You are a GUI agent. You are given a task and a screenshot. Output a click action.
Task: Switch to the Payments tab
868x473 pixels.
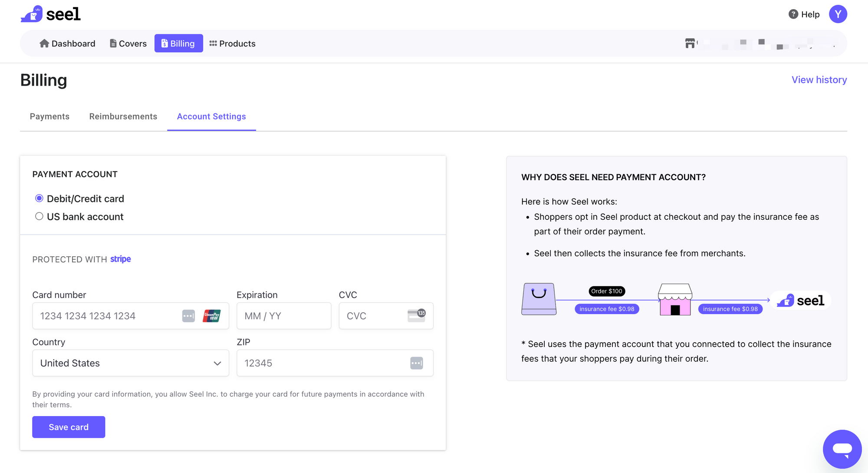click(x=49, y=116)
